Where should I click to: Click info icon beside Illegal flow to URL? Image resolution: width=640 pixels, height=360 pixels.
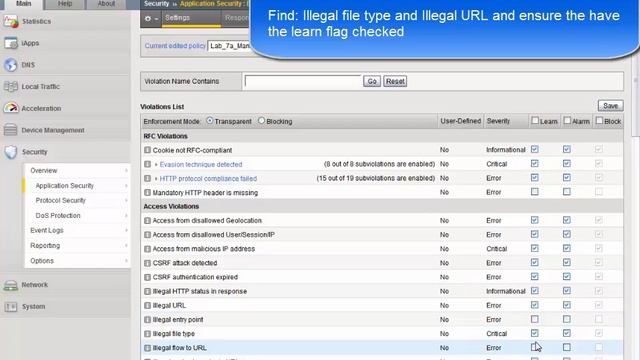point(147,348)
